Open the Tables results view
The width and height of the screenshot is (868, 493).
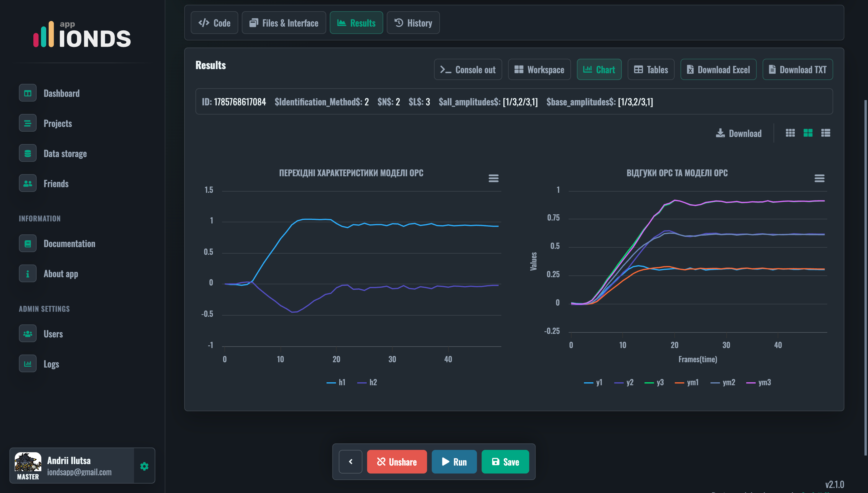pyautogui.click(x=651, y=69)
